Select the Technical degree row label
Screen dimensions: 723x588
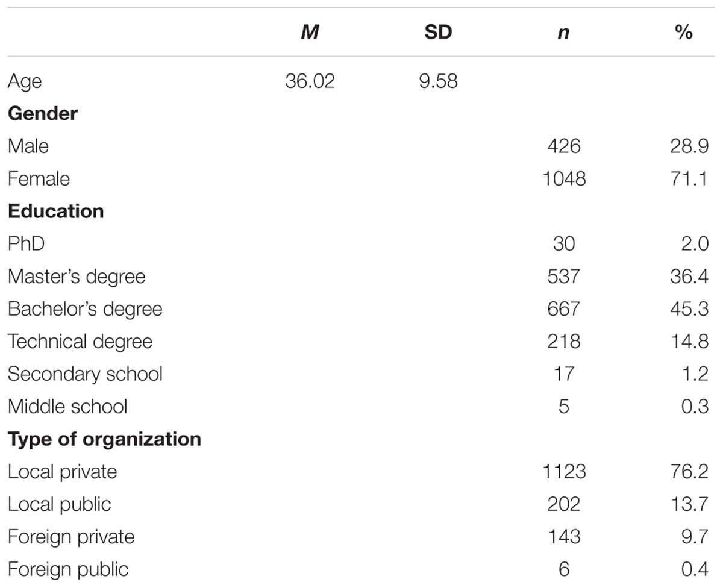[80, 342]
